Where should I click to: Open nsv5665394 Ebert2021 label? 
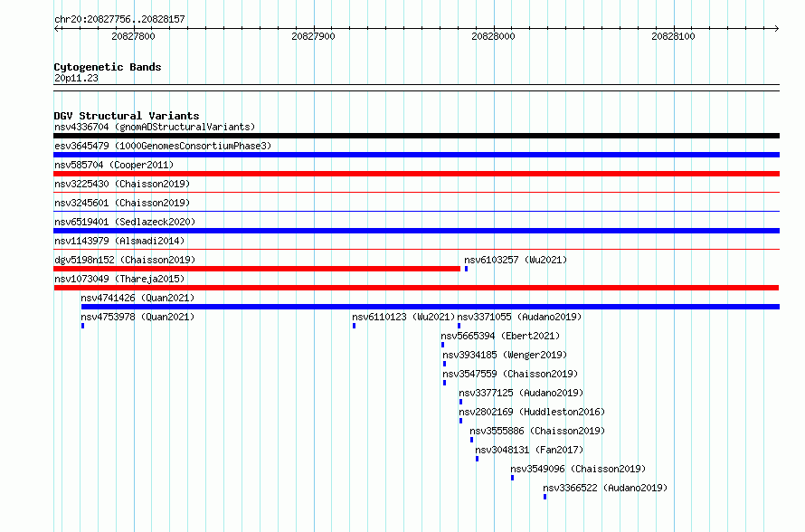coord(500,336)
